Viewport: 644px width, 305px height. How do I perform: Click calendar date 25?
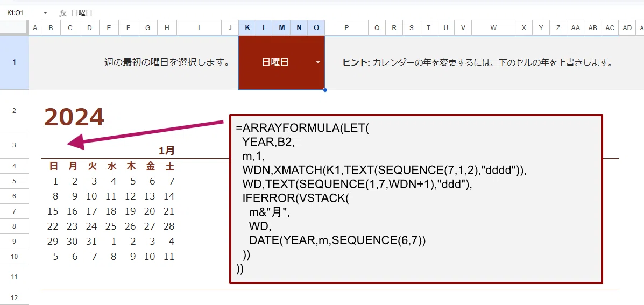tap(111, 226)
